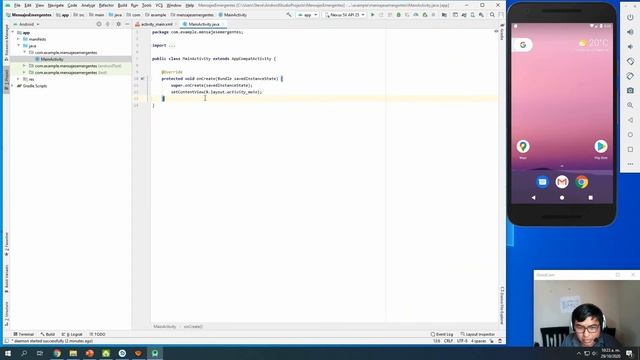
Task: Select the MainActivity.java editor tab
Action: pyautogui.click(x=204, y=24)
